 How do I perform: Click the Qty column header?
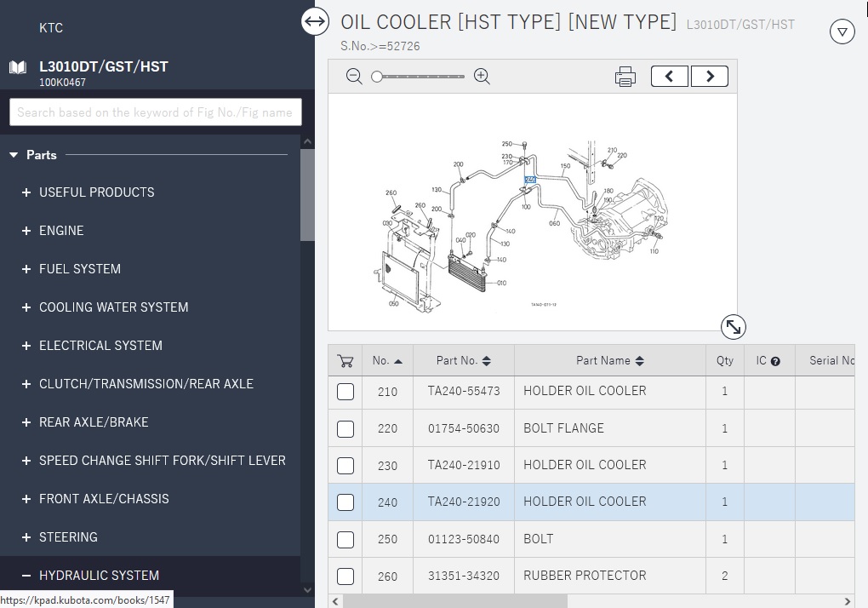725,360
